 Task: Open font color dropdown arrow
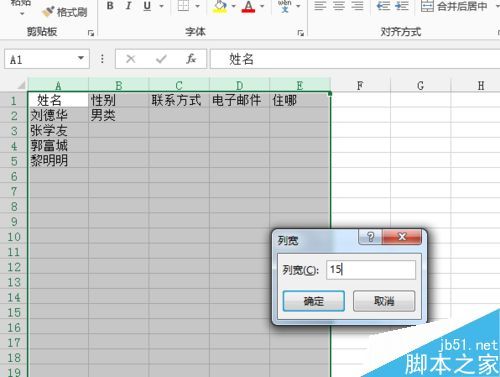click(x=262, y=6)
